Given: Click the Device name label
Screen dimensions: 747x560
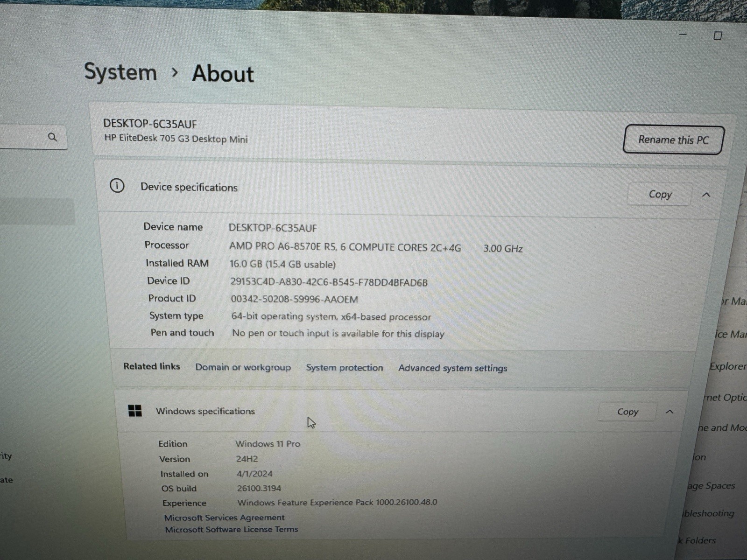Looking at the screenshot, I should pyautogui.click(x=173, y=227).
